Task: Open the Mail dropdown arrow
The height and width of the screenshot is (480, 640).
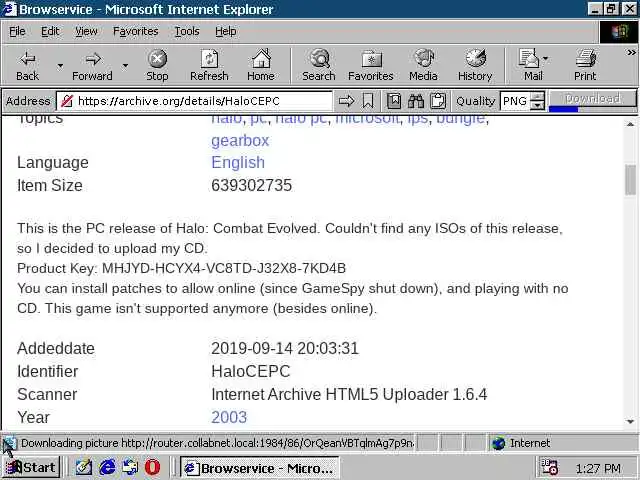Action: 546,59
